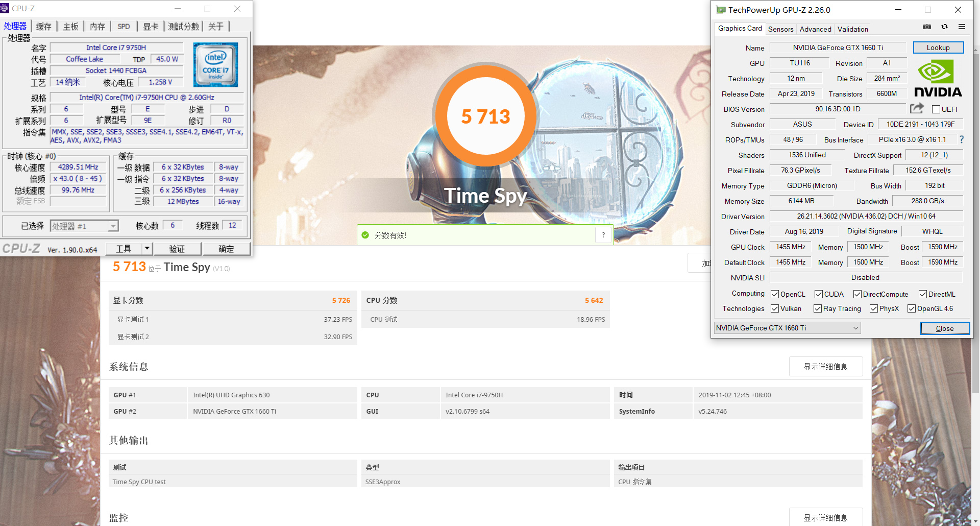Viewport: 980px width, 526px height.
Task: Click the 5 726 graphics score
Action: point(341,300)
